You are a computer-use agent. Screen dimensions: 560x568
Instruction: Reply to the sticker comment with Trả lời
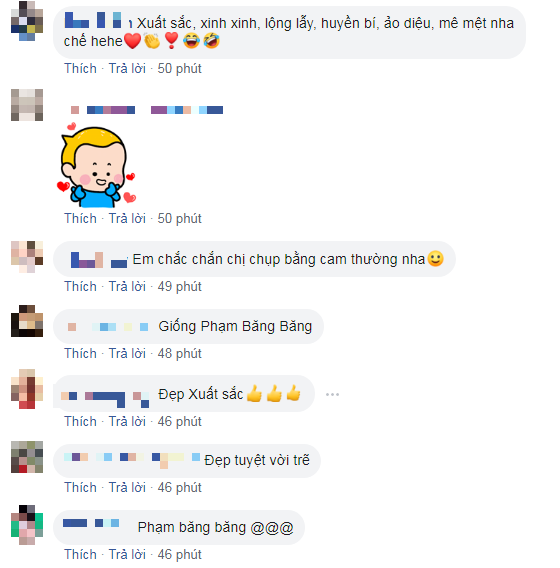tap(127, 218)
